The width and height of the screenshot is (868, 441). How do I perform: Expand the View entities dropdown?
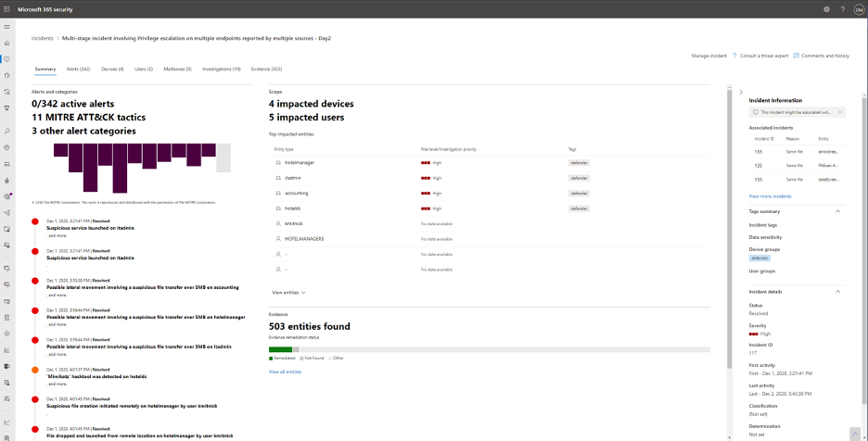tap(288, 292)
